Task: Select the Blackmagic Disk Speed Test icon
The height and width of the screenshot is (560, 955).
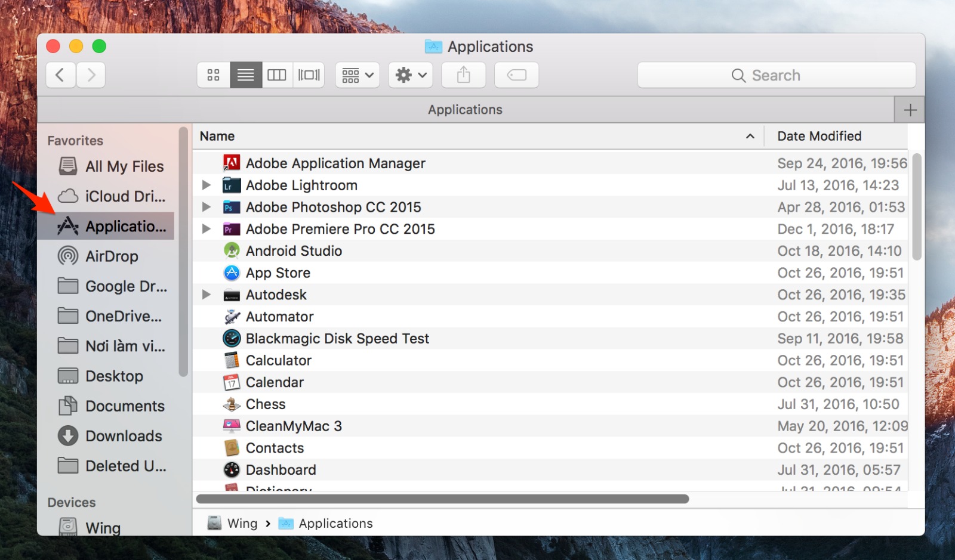Action: coord(232,338)
